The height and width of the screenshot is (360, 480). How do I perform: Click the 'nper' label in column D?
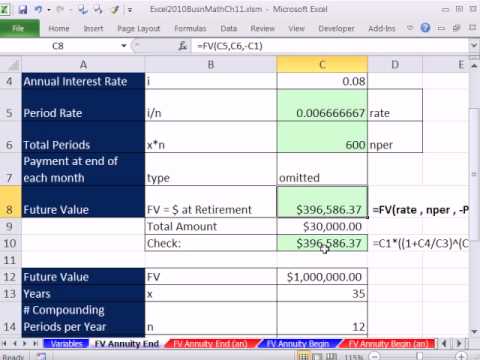395,137
